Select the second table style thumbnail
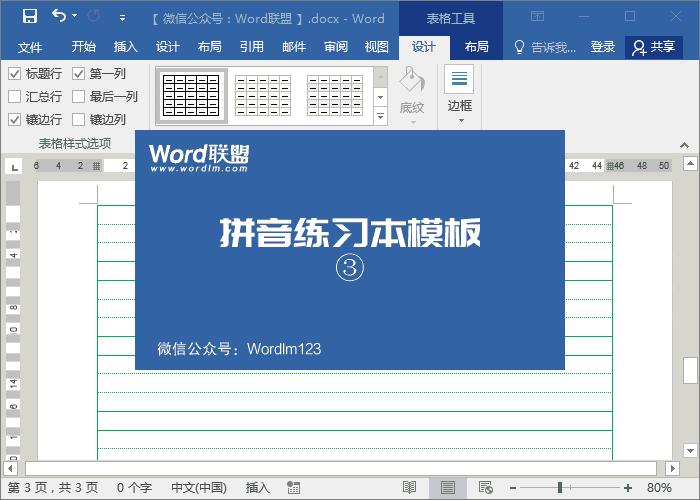This screenshot has width=700, height=500. [x=263, y=96]
